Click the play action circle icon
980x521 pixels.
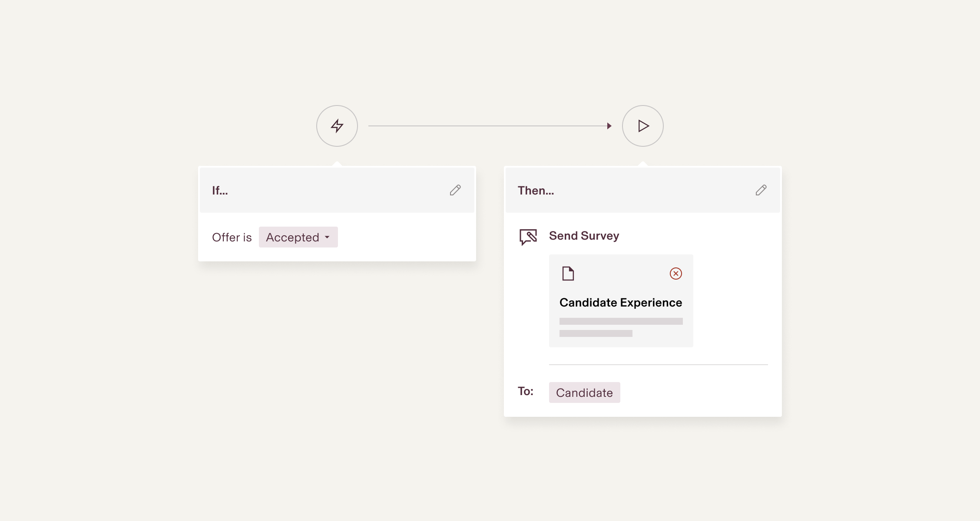pyautogui.click(x=642, y=126)
